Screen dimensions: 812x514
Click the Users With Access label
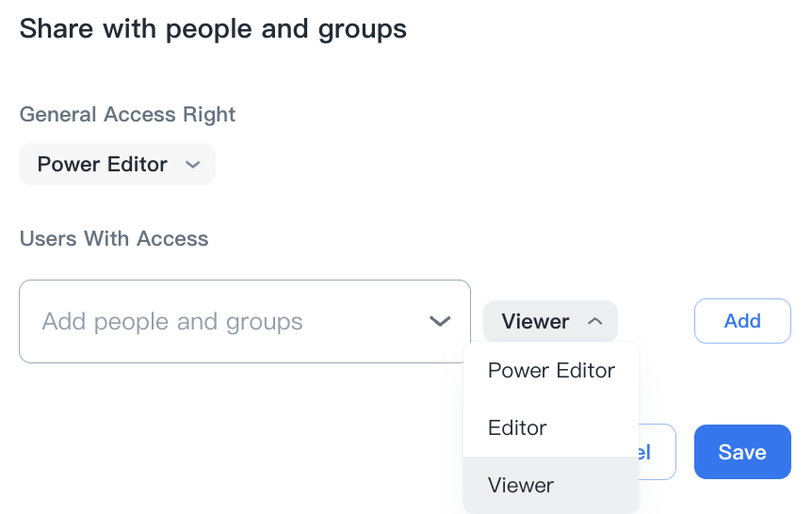pyautogui.click(x=114, y=238)
